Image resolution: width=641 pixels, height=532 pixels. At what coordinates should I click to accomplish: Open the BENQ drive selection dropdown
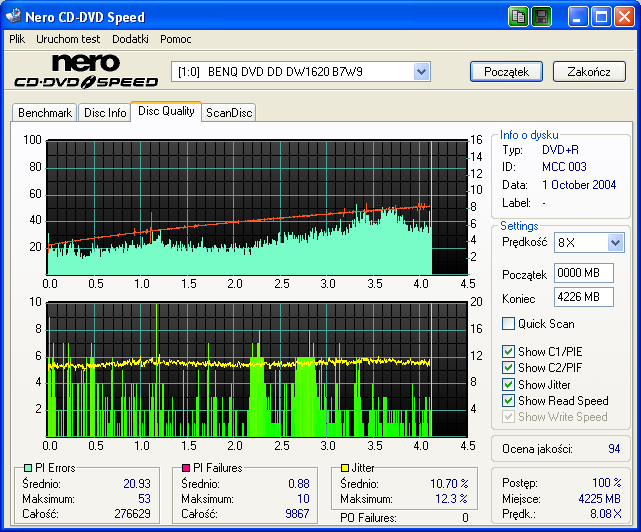(x=421, y=72)
